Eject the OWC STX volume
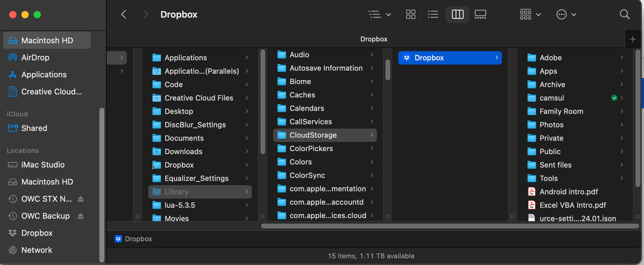Screen dimensions: 644x265 click(x=80, y=199)
